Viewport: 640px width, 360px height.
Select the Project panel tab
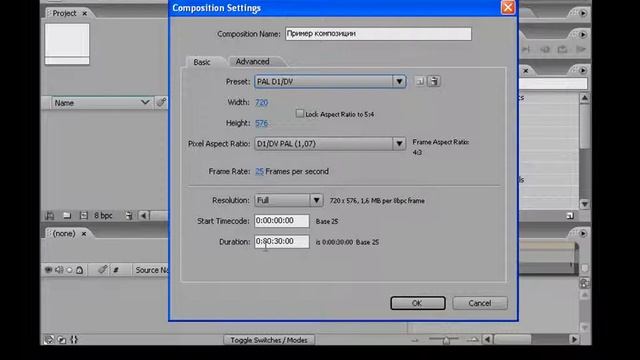coord(64,13)
